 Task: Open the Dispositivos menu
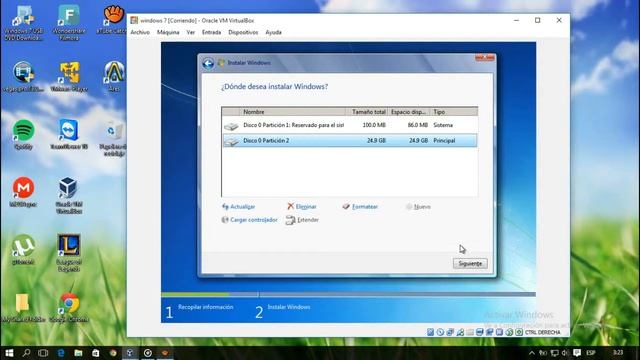click(243, 32)
